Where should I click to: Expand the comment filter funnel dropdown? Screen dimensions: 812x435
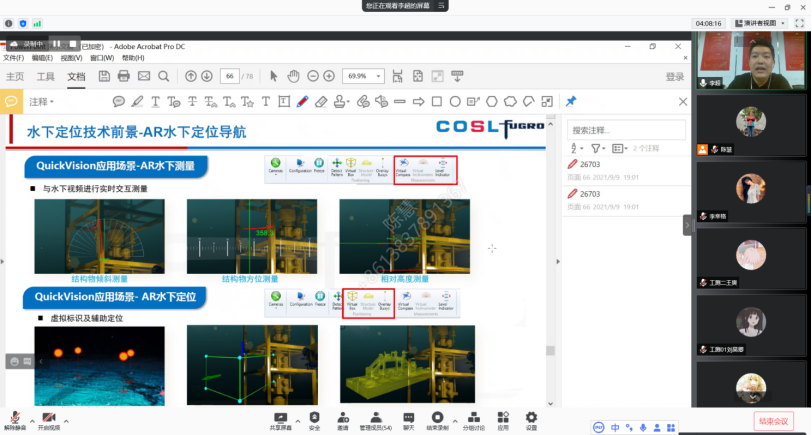(x=598, y=148)
